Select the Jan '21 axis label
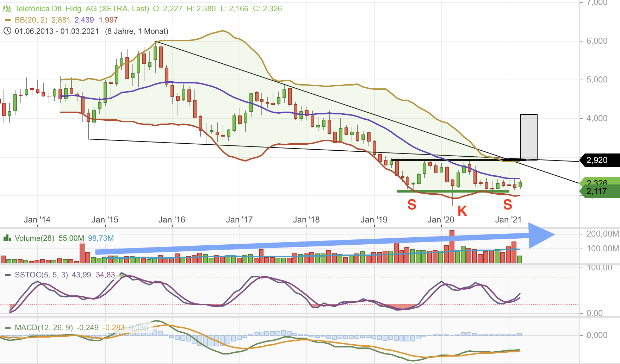620x364 pixels. (508, 219)
